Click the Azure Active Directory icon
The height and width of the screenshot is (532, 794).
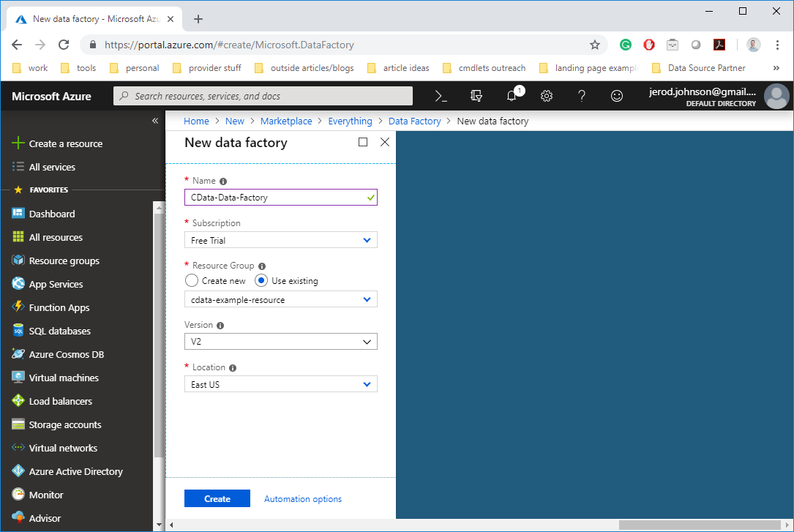(18, 471)
